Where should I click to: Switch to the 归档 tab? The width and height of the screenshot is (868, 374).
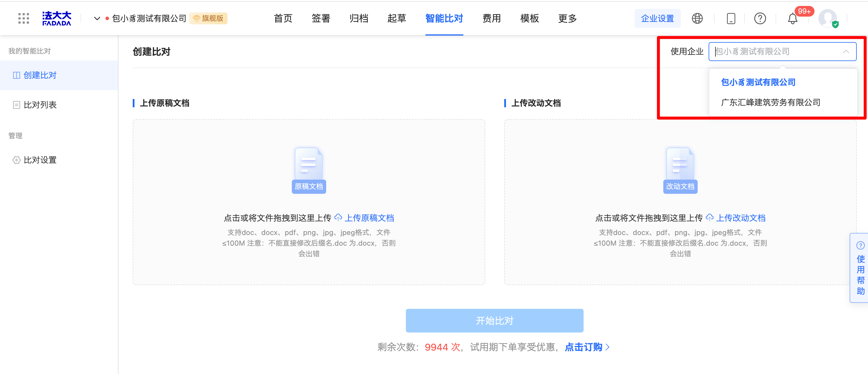point(359,18)
